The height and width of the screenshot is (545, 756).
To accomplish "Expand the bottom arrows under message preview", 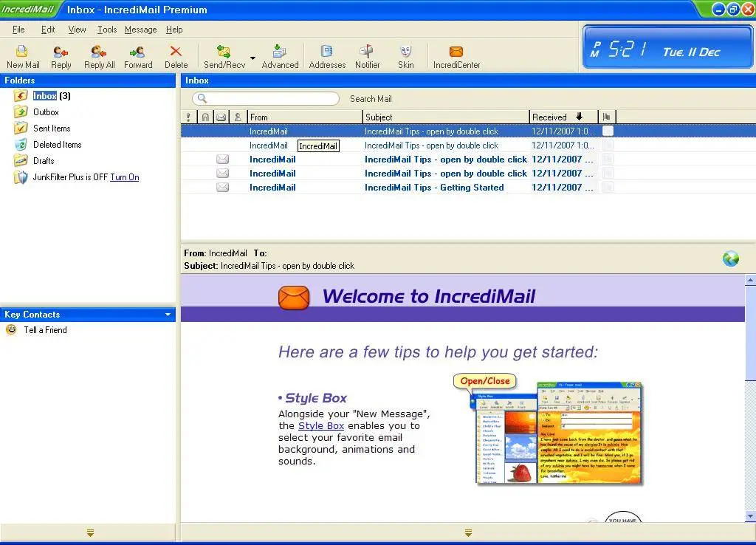I will [x=468, y=533].
